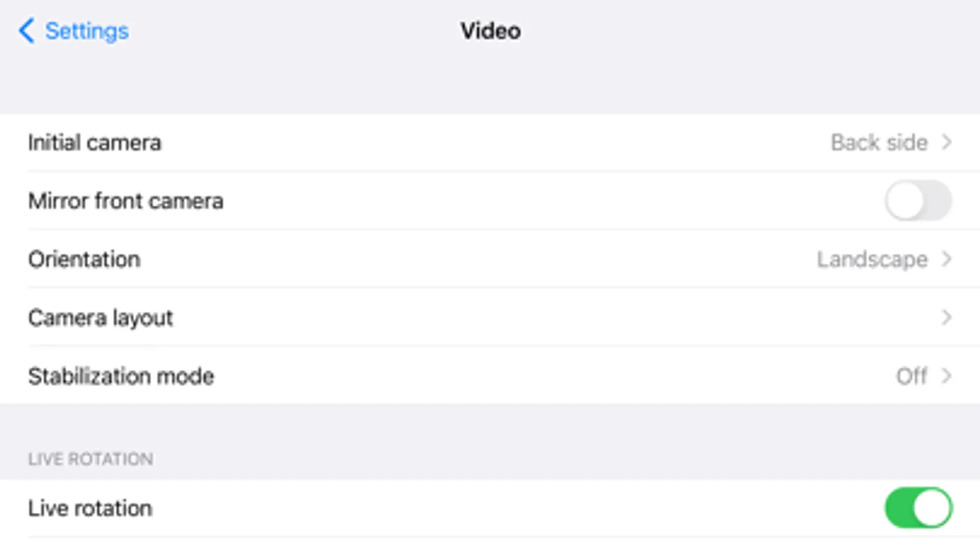Open the Orientation setting label
The height and width of the screenshot is (552, 980).
(x=85, y=259)
